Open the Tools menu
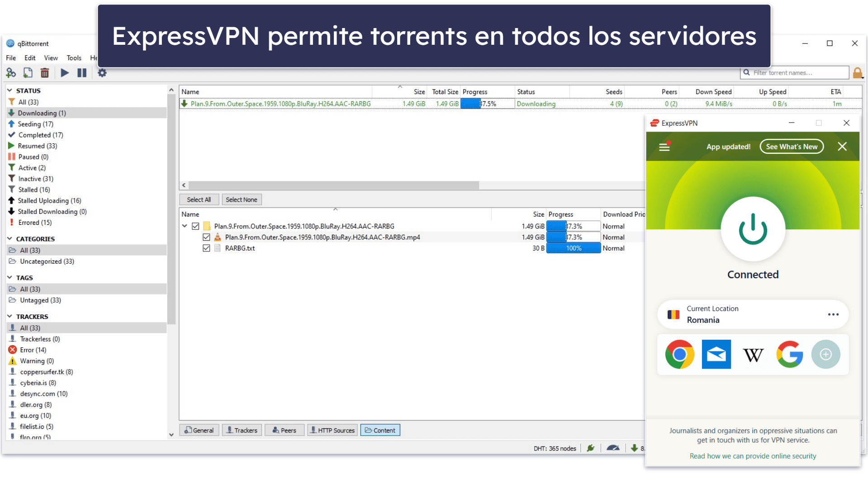868x488 pixels. click(74, 58)
